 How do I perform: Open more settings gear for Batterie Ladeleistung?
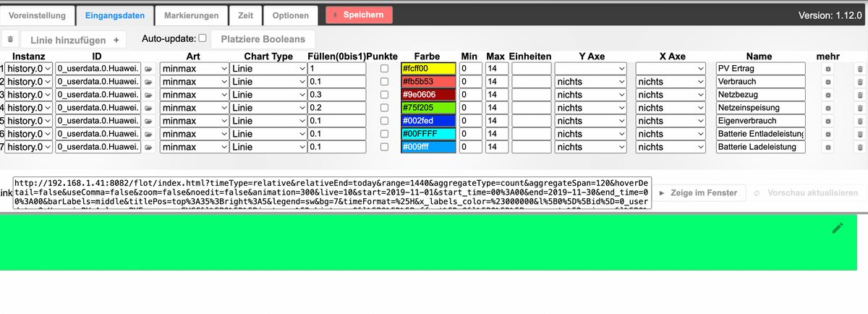click(x=828, y=147)
